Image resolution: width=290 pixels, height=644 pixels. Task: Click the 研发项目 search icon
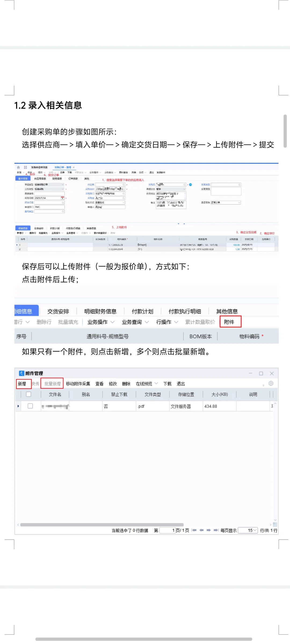pos(63,203)
